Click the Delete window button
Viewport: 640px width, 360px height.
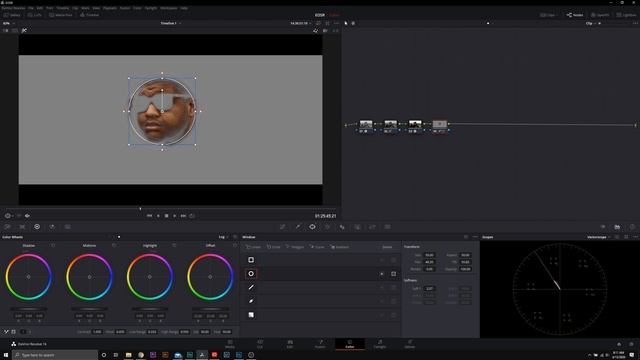(x=387, y=247)
